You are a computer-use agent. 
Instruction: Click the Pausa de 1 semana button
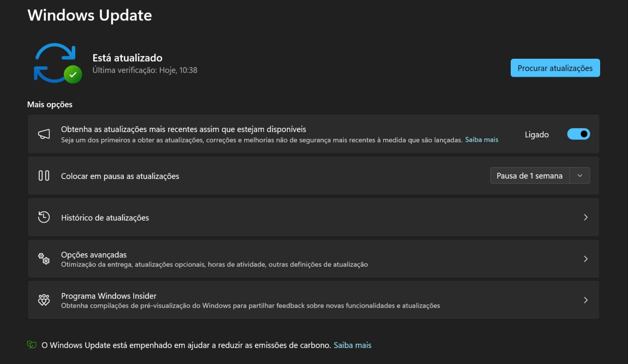point(529,176)
